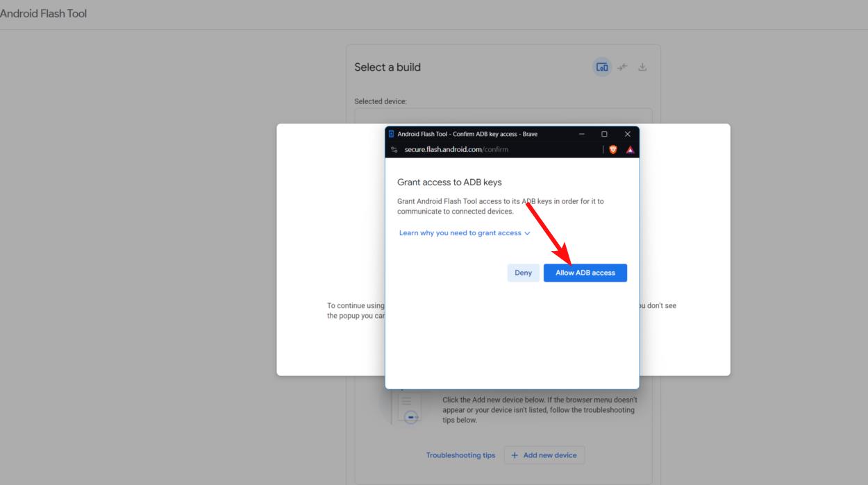
Task: Select the device picker icon on Select a build card
Action: click(602, 66)
